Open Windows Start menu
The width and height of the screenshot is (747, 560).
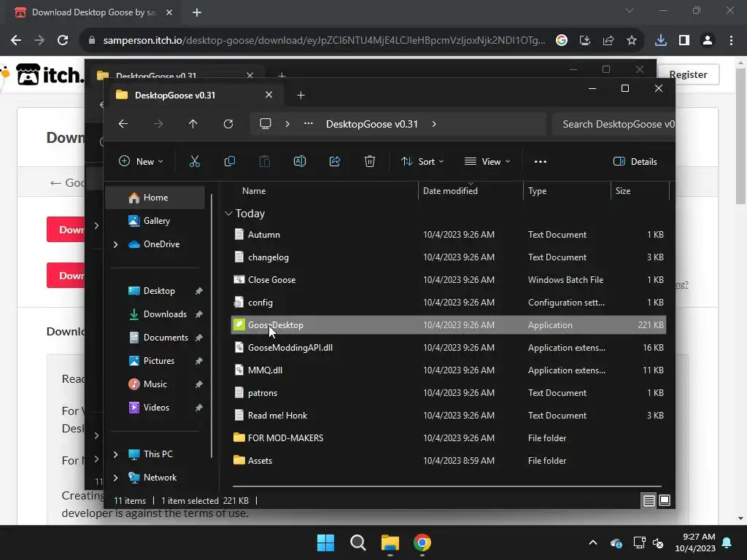click(x=326, y=542)
